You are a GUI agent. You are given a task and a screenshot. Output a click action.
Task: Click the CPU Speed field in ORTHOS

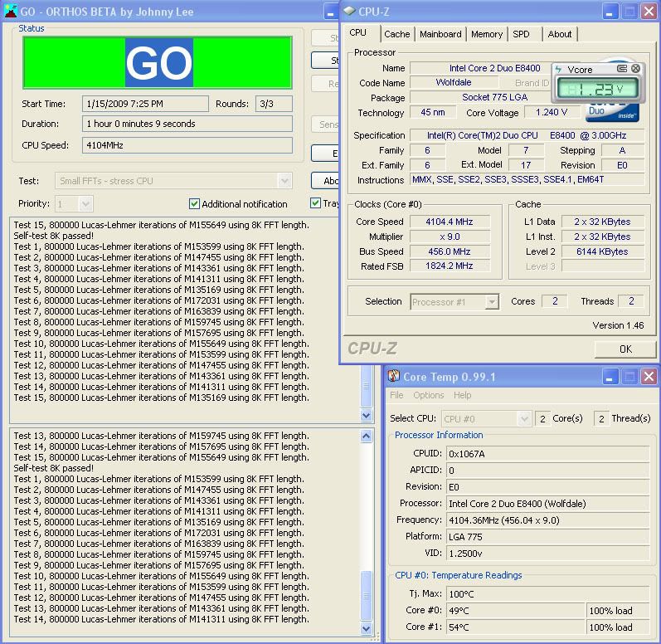tap(187, 145)
